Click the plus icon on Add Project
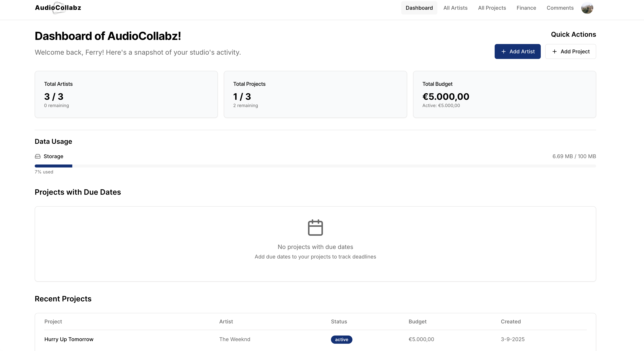 coord(555,51)
